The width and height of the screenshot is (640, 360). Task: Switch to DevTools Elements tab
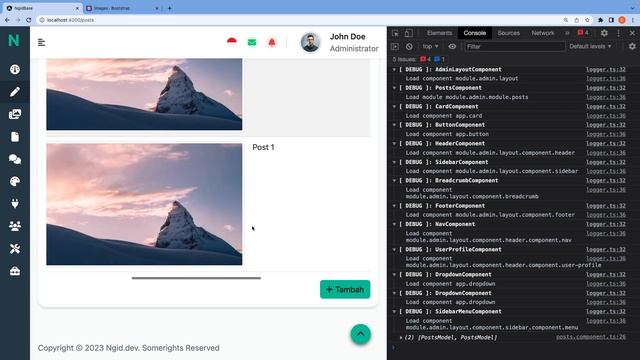[x=439, y=33]
